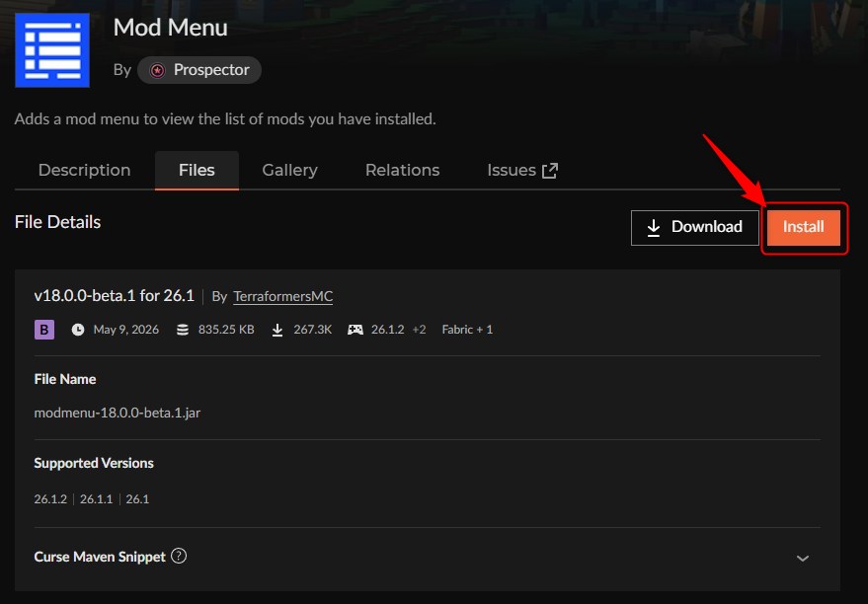Image resolution: width=868 pixels, height=604 pixels.
Task: Expand the Curse Maven Snippet chevron
Action: click(x=803, y=558)
